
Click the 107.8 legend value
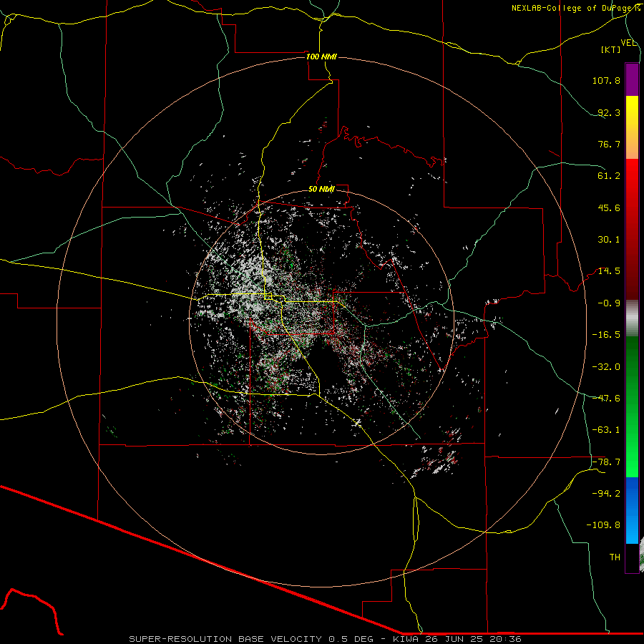(606, 80)
